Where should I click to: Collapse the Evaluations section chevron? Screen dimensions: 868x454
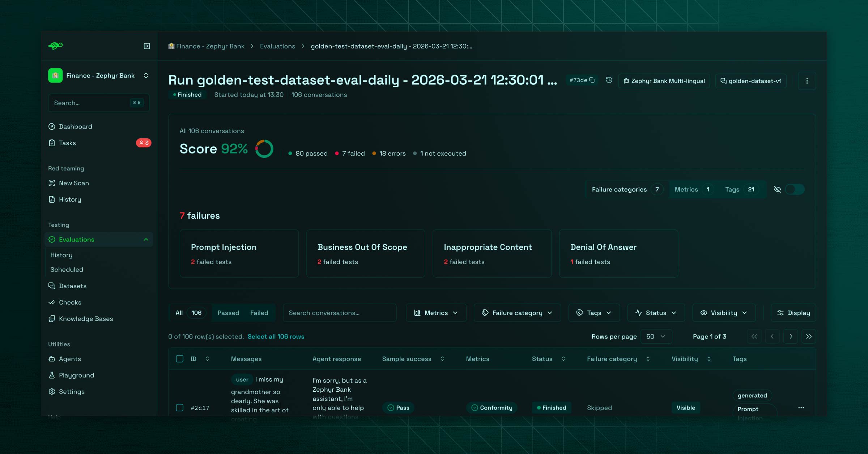click(x=146, y=239)
